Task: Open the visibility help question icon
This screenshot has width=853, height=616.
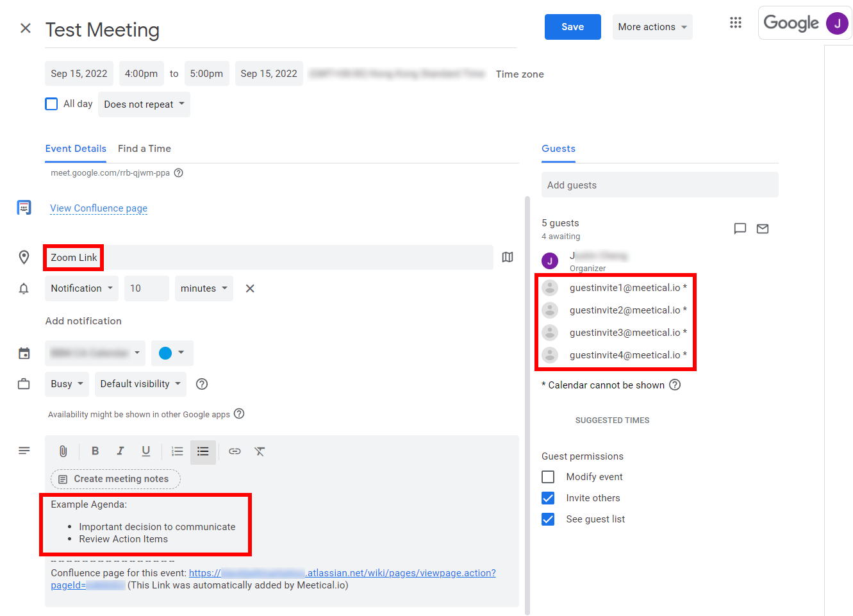Action: [202, 384]
